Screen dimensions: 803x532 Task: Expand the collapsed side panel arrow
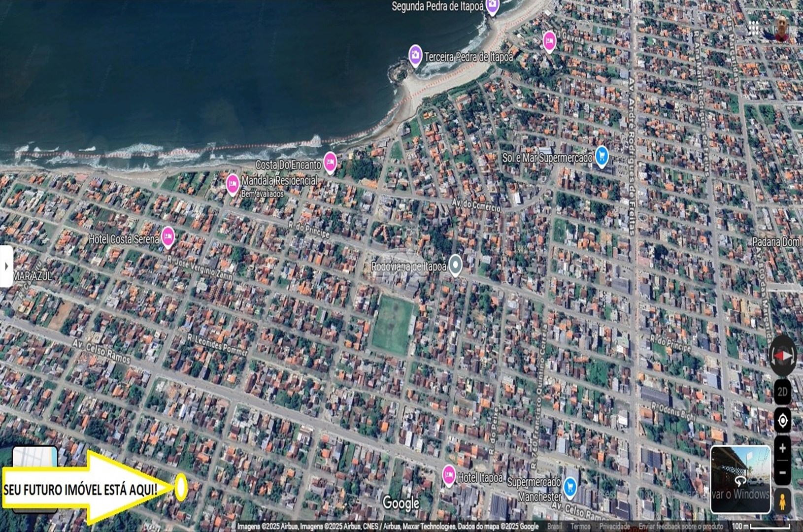6,266
